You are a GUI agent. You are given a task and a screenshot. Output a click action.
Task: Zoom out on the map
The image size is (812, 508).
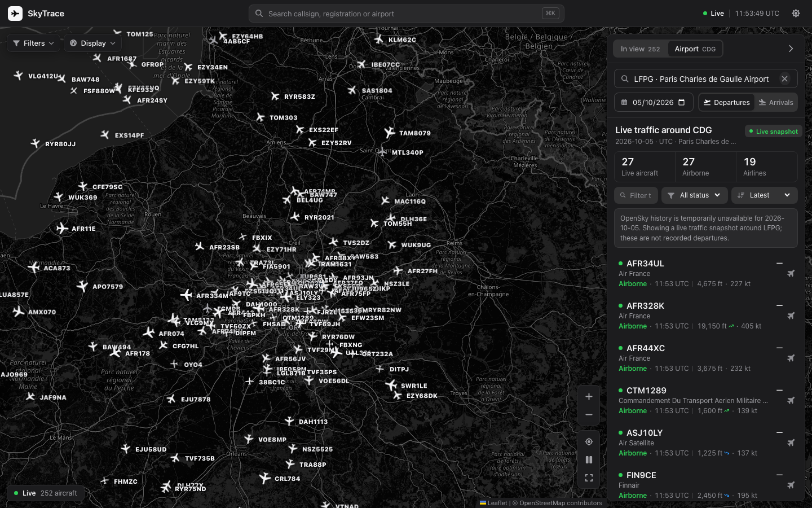pyautogui.click(x=589, y=415)
